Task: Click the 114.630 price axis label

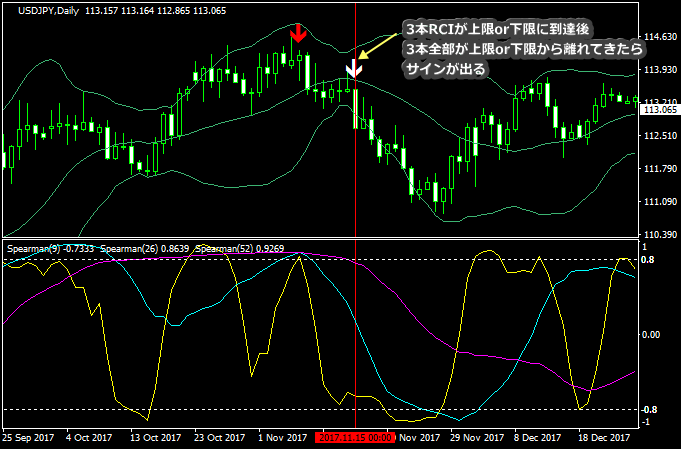Action: [x=660, y=37]
